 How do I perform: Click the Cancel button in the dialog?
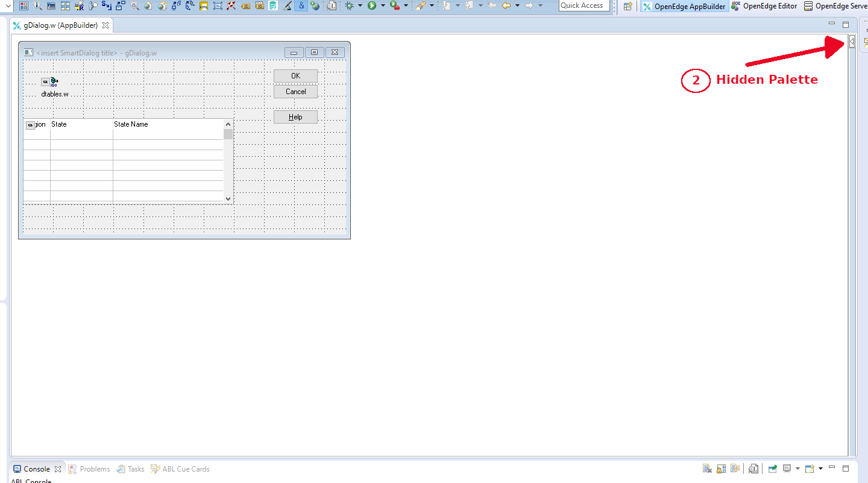tap(295, 92)
